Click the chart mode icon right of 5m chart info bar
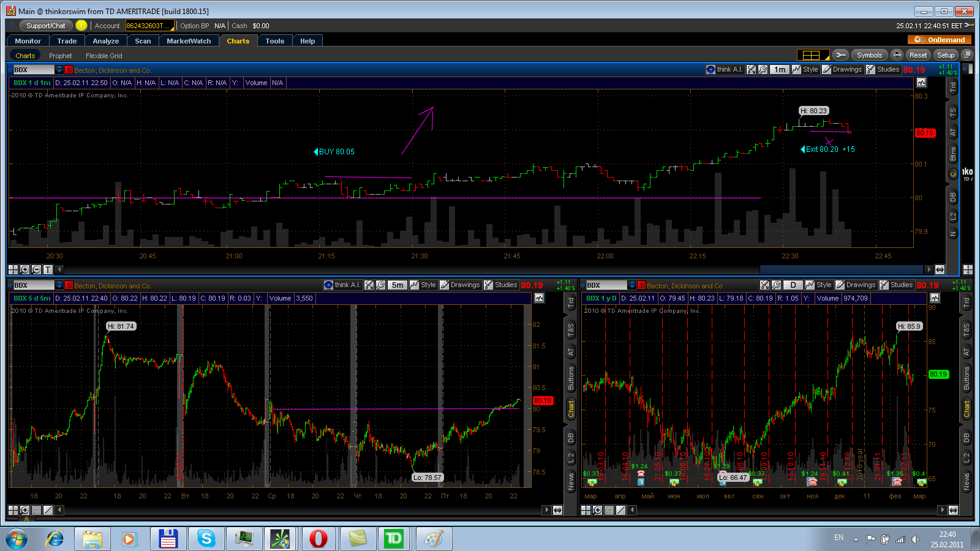980x551 pixels. click(539, 298)
